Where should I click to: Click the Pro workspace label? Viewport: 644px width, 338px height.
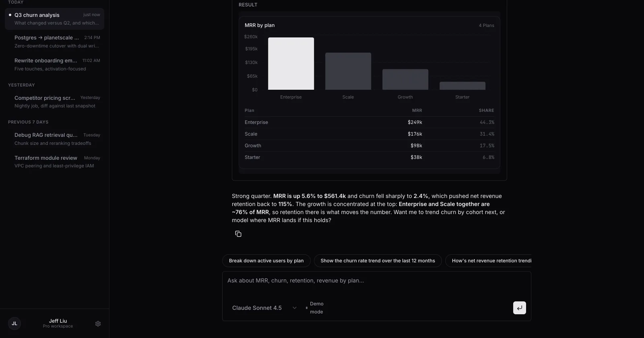pyautogui.click(x=58, y=326)
